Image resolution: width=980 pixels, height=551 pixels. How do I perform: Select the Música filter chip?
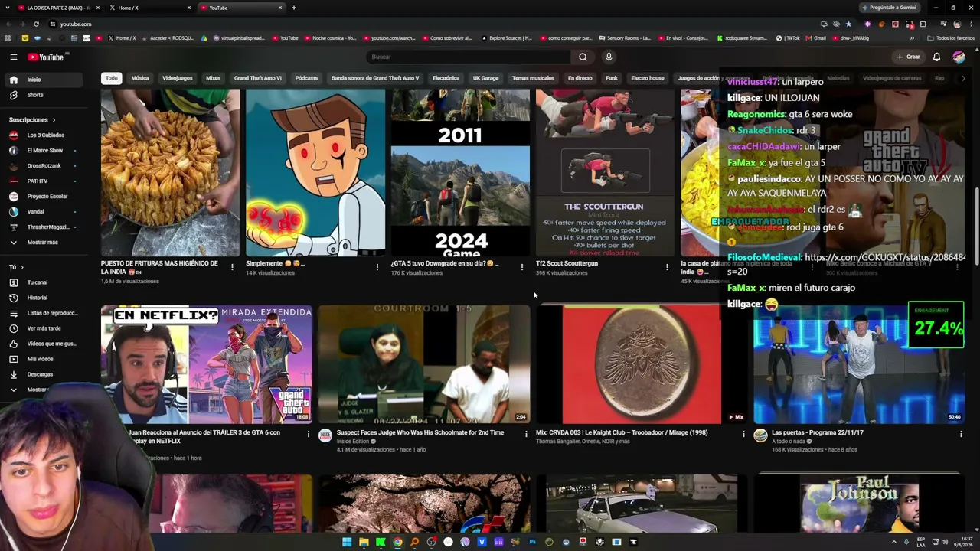(140, 78)
